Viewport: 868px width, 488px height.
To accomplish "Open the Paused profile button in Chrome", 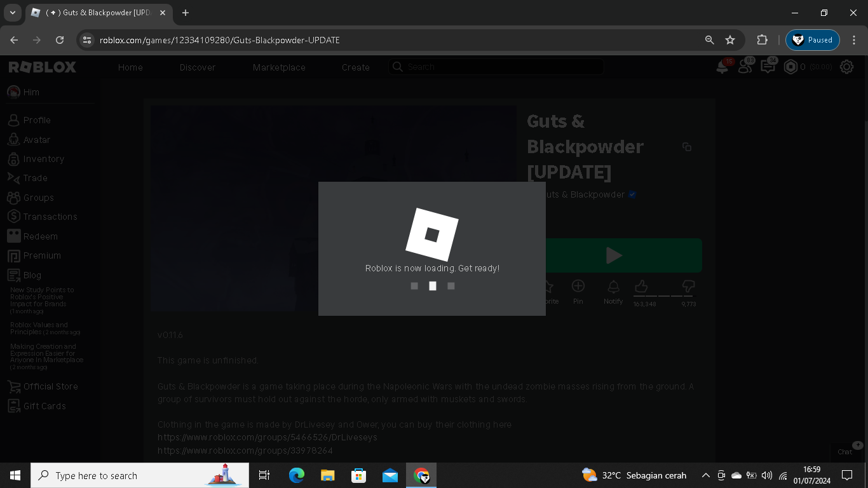I will (813, 40).
